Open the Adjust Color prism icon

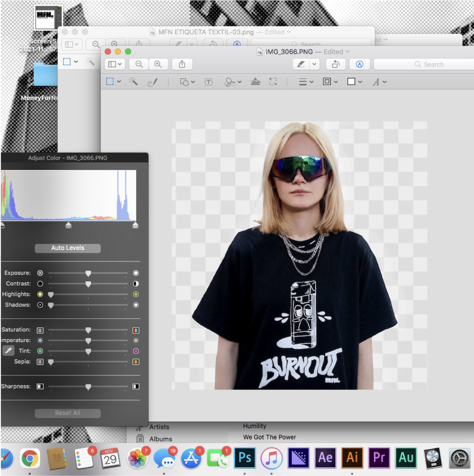click(255, 82)
